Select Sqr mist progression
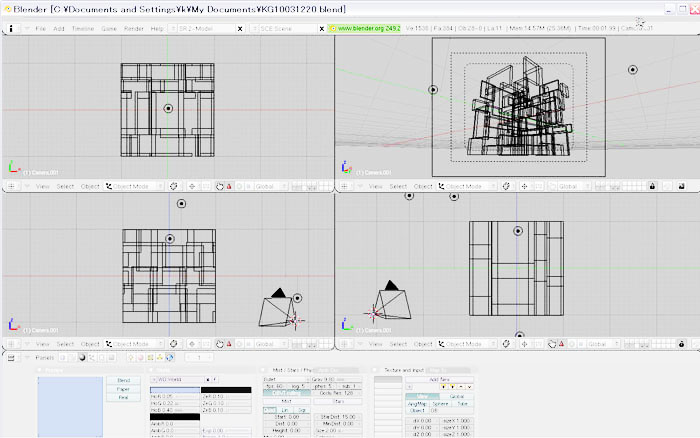This screenshot has width=700, height=438. [x=302, y=410]
